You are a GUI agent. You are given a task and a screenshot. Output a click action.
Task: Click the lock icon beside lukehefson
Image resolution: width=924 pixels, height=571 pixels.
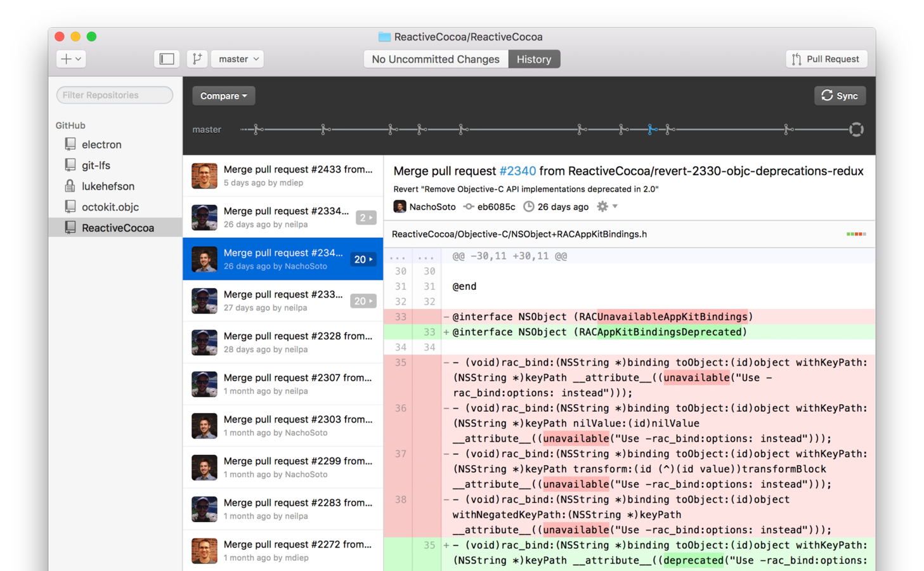click(70, 186)
